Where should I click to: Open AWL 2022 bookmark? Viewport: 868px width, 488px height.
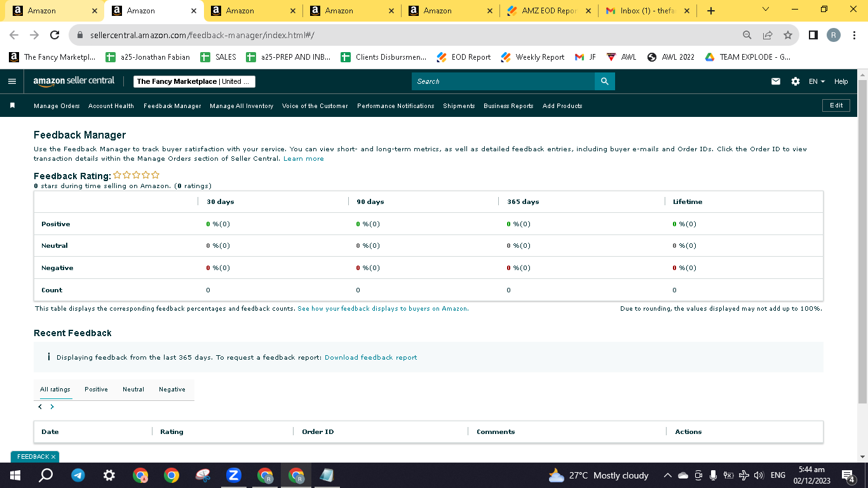coord(671,57)
